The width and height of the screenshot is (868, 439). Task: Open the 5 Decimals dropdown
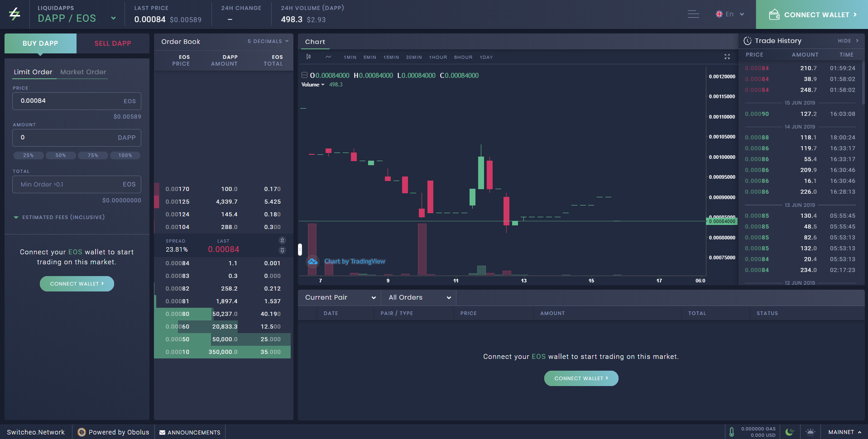pyautogui.click(x=268, y=41)
